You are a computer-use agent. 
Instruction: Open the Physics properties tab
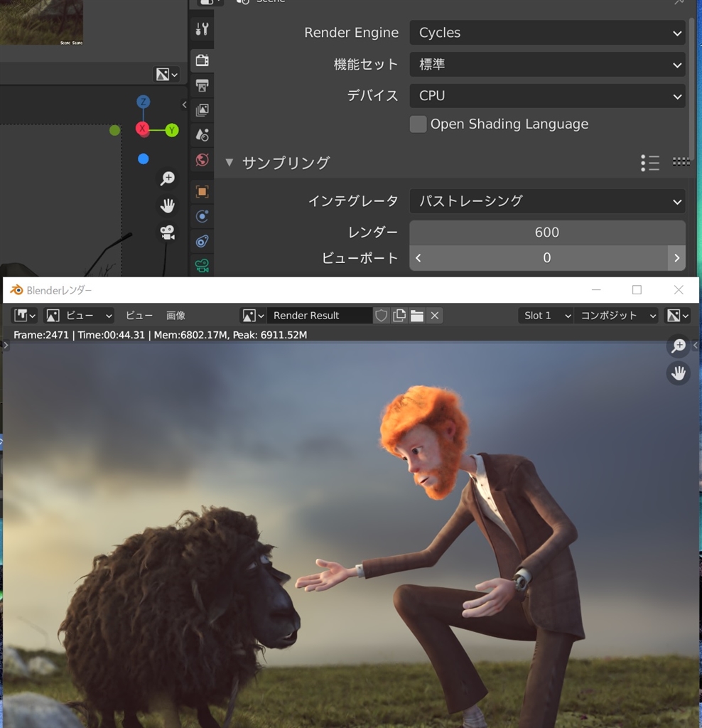pyautogui.click(x=202, y=216)
